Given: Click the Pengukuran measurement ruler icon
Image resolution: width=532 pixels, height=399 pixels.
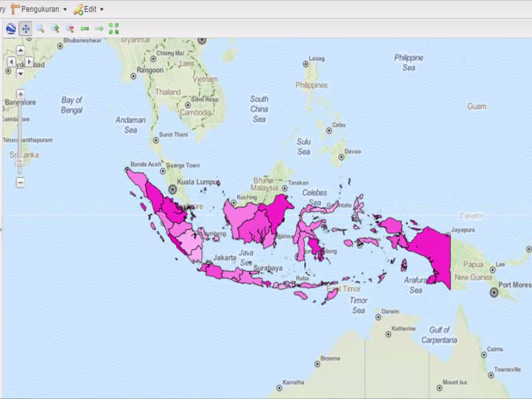Looking at the screenshot, I should point(15,8).
